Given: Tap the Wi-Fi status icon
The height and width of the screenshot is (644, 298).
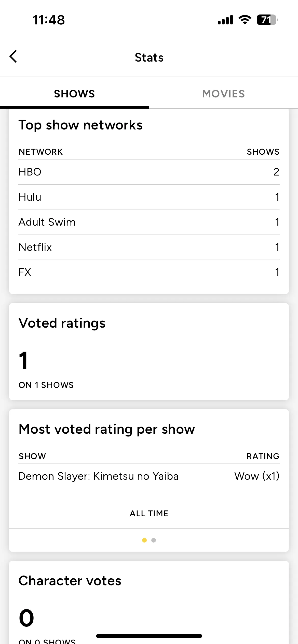Looking at the screenshot, I should coord(245,20).
